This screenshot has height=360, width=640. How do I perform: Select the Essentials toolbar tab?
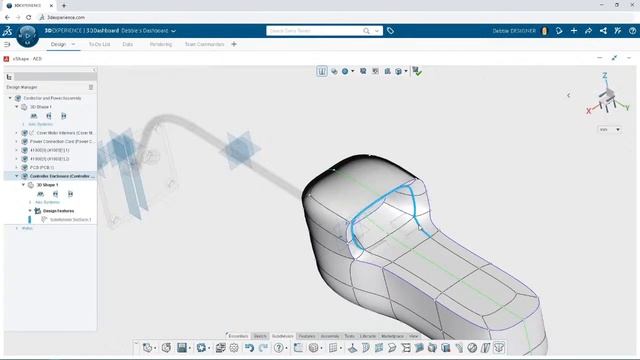238,336
